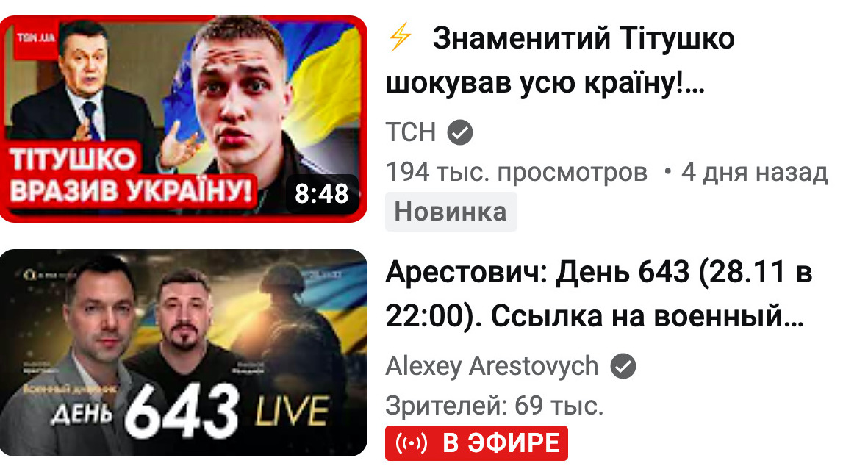Open the ТСН Тітушко video thumbnail

click(x=183, y=118)
